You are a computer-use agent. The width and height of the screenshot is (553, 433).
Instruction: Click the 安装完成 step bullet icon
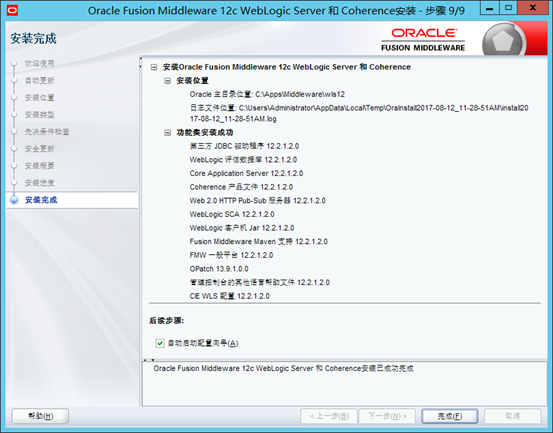pyautogui.click(x=14, y=200)
